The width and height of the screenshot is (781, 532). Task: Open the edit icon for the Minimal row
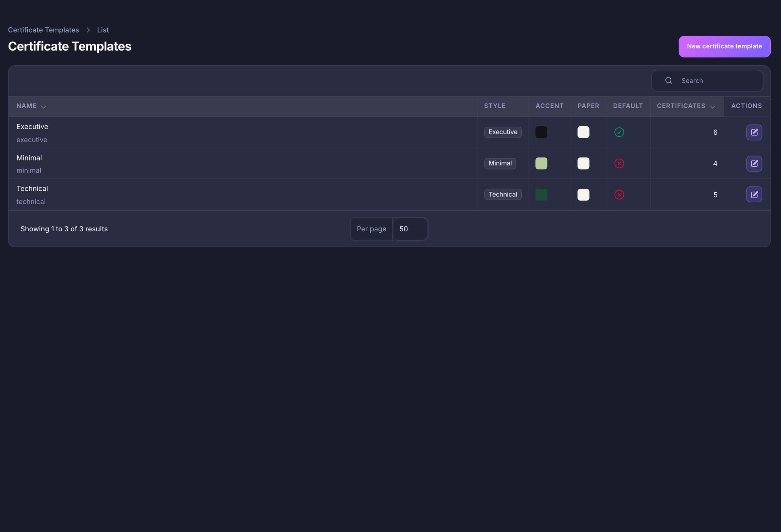pos(754,163)
